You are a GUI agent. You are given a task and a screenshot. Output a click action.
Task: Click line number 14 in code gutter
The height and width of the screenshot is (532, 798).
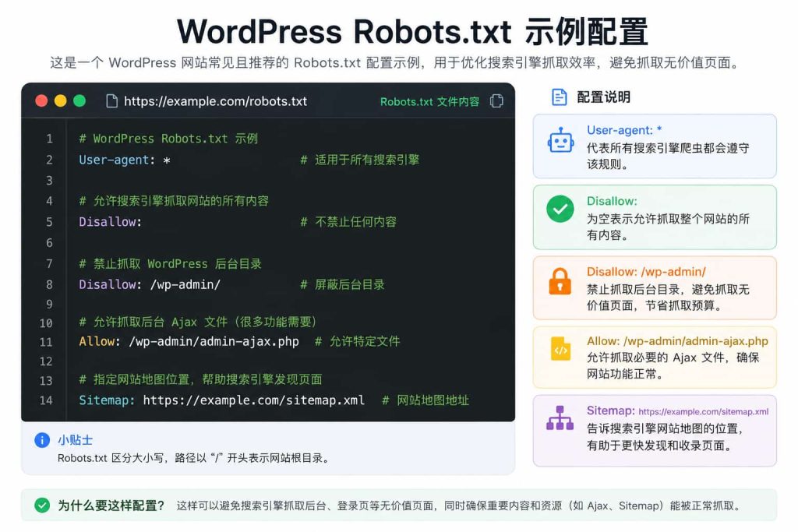tap(46, 400)
